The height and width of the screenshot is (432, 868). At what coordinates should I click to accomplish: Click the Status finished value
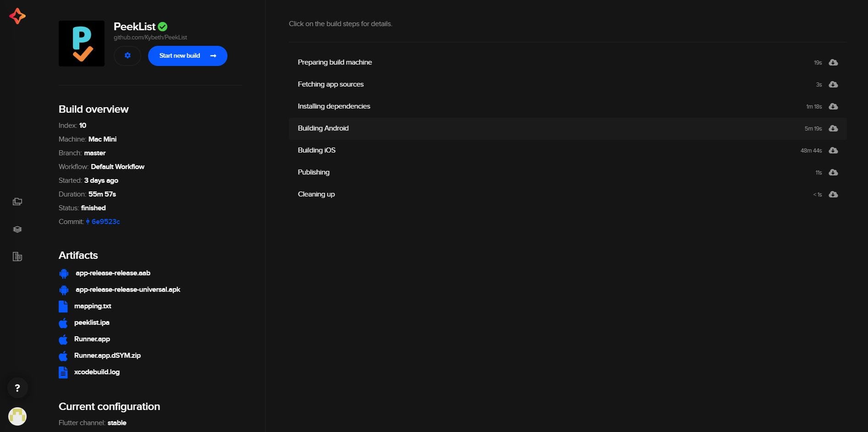click(94, 208)
